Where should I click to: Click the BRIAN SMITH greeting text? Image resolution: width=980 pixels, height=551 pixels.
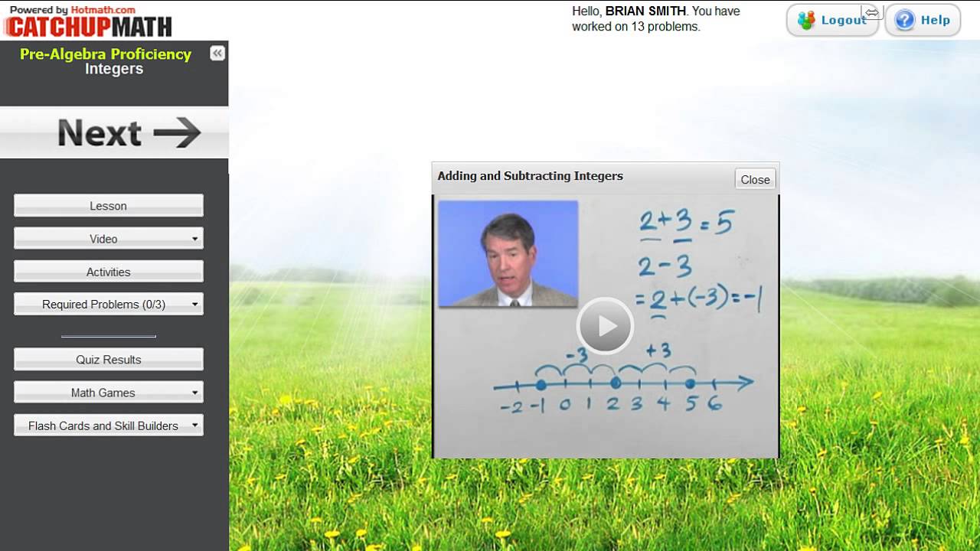coord(645,11)
